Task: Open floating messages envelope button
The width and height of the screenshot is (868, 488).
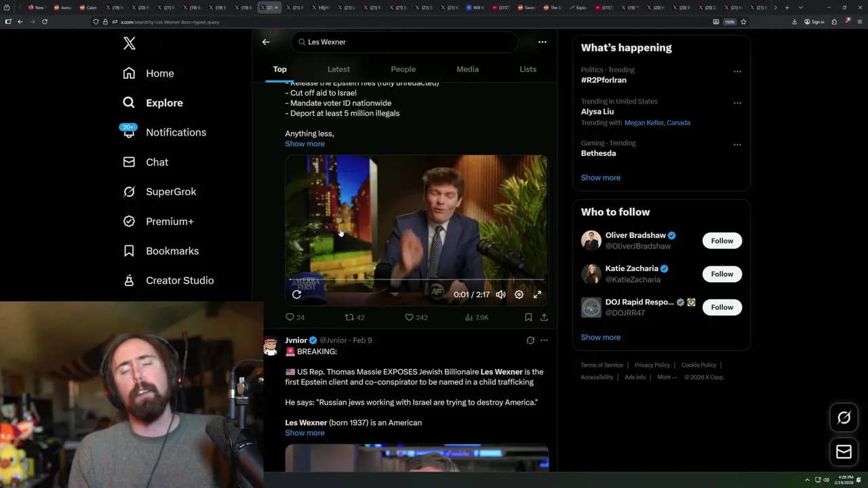Action: pyautogui.click(x=844, y=452)
